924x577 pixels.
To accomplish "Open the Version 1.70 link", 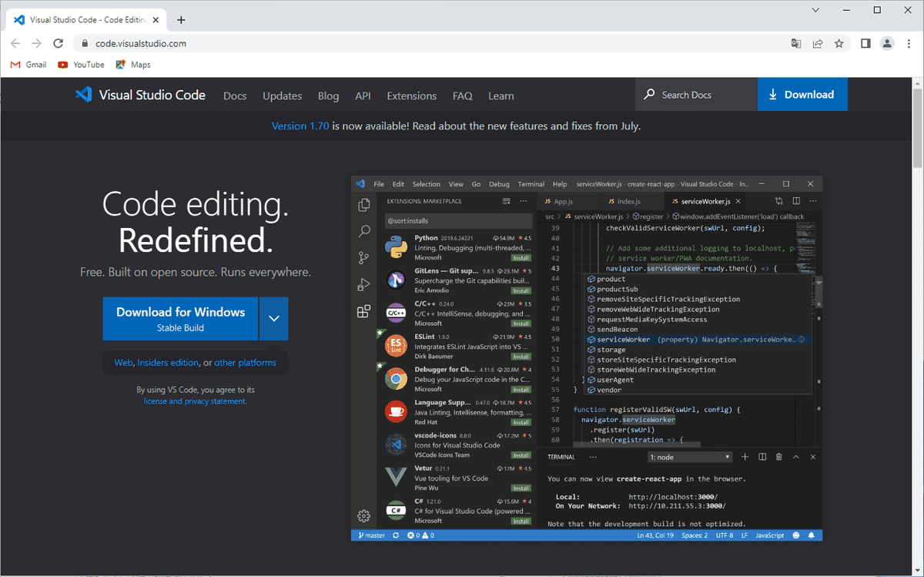I will pyautogui.click(x=300, y=126).
